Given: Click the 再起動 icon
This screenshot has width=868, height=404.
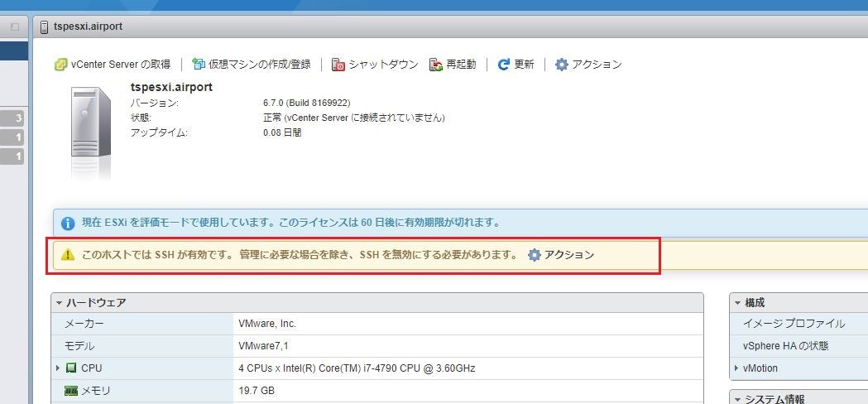Looking at the screenshot, I should (x=436, y=65).
